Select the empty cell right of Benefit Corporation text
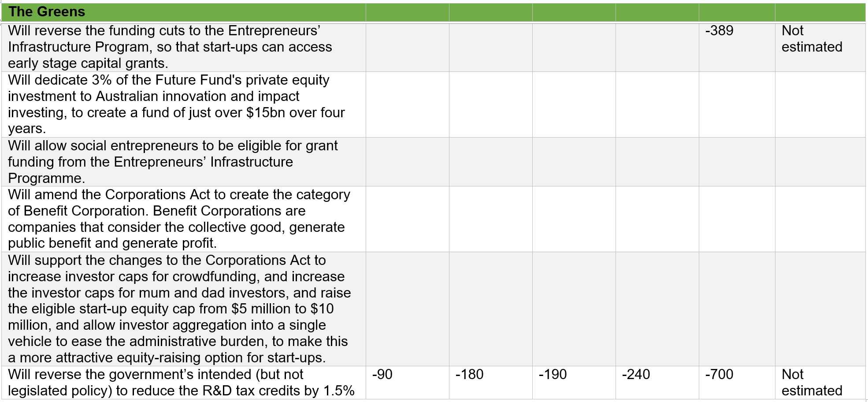This screenshot has width=868, height=402. [x=407, y=219]
